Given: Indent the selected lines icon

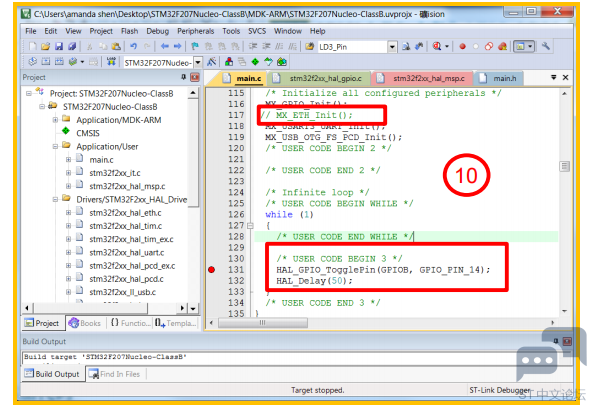Looking at the screenshot, I should click(x=253, y=46).
